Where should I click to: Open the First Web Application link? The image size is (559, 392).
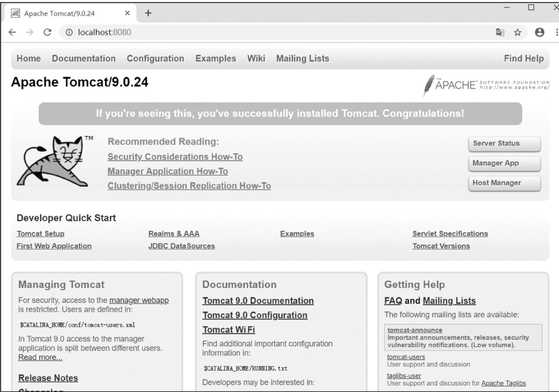click(x=54, y=246)
